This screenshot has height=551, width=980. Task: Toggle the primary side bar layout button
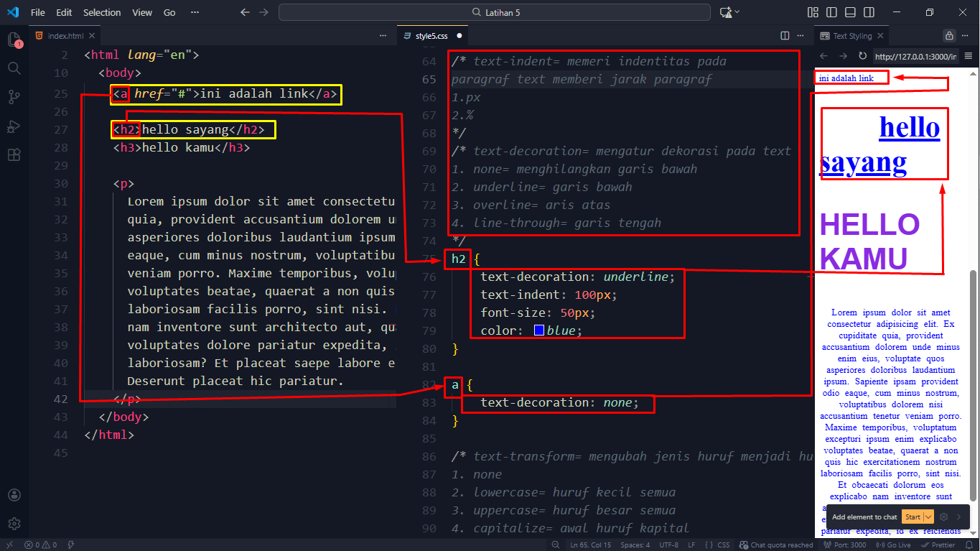[x=831, y=12]
